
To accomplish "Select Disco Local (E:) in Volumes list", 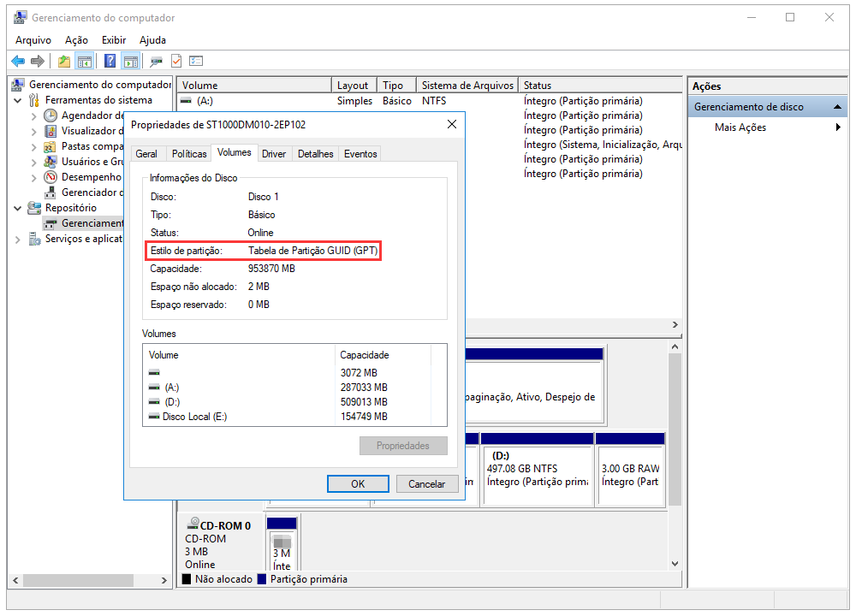I will pos(196,417).
